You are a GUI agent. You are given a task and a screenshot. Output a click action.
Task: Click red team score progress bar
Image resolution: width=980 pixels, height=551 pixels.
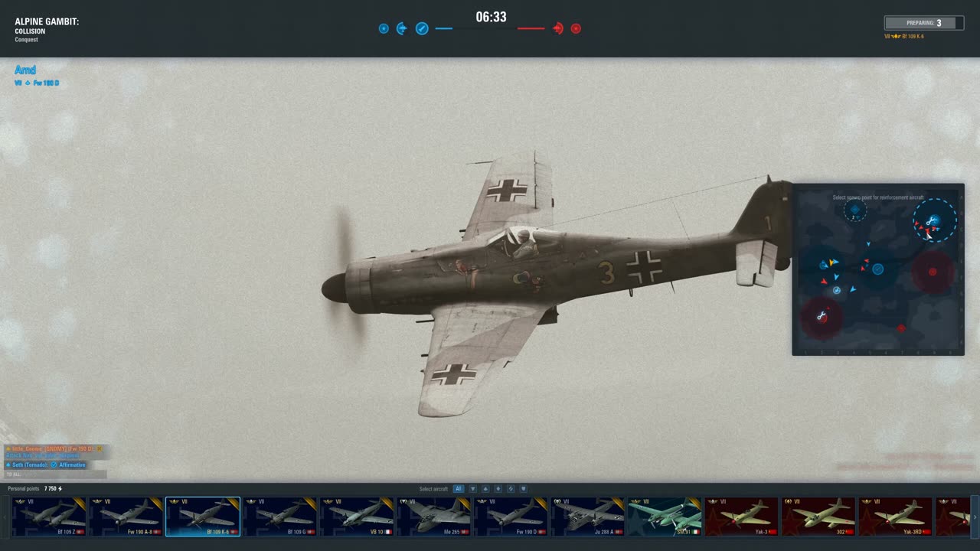point(531,28)
